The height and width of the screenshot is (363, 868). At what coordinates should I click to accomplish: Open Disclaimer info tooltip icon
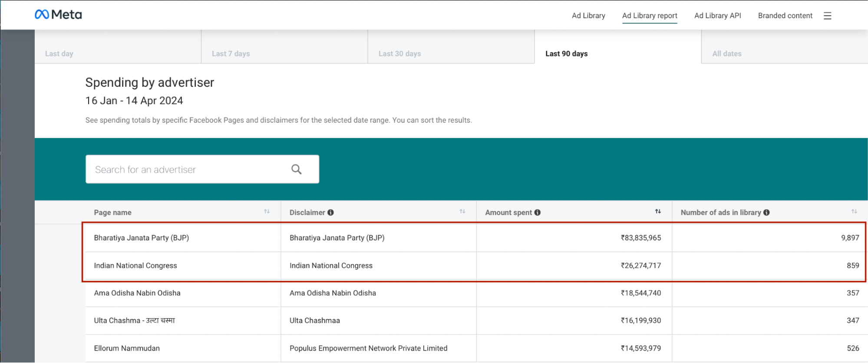[x=331, y=213]
